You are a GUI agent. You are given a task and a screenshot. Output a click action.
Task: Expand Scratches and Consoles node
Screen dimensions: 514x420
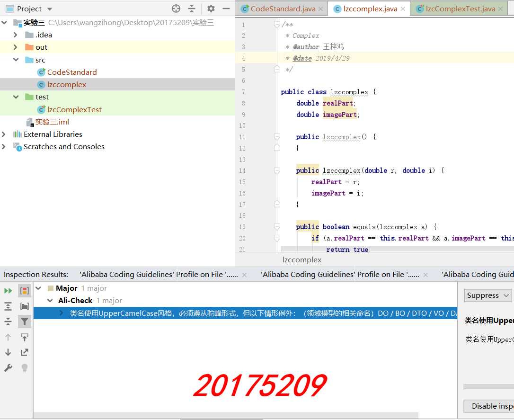point(4,147)
